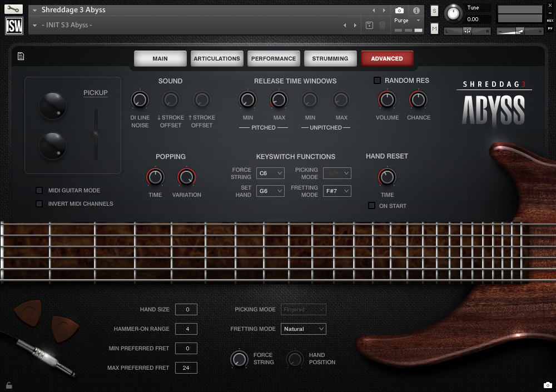The width and height of the screenshot is (556, 392).
Task: Click the HAMMER-ON RANGE value field
Action: tap(186, 329)
